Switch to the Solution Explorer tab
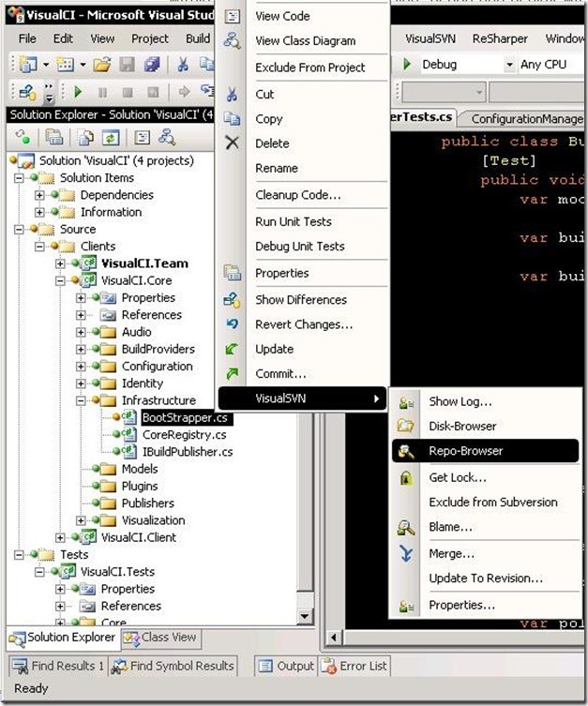 click(64, 638)
